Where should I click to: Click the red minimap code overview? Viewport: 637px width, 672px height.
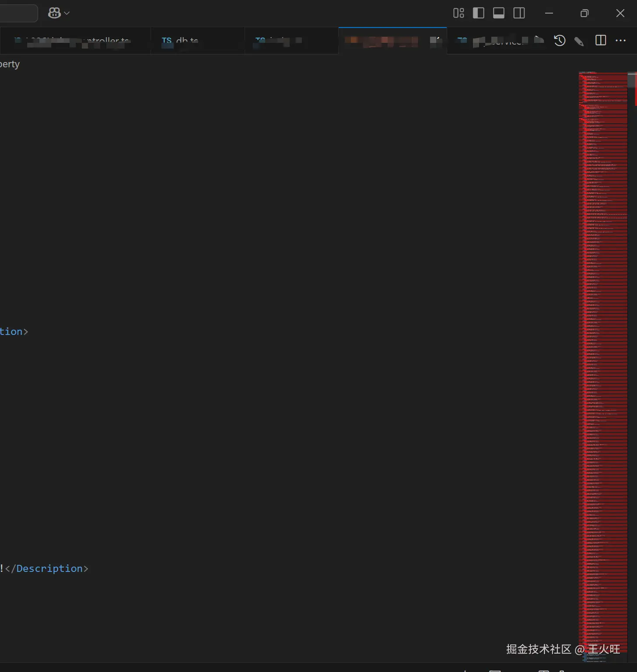coord(603,350)
